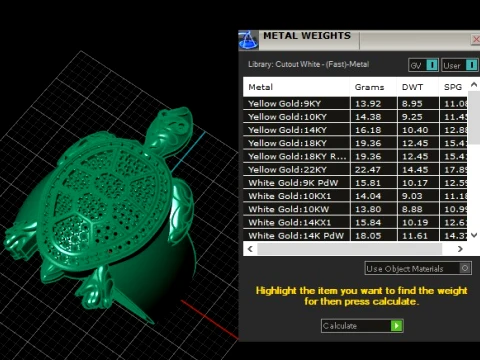Click the 9.25 DWT value
The height and width of the screenshot is (360, 480).
[412, 117]
